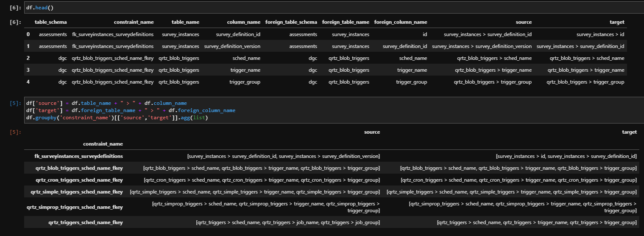Image resolution: width=644 pixels, height=236 pixels.
Task: Click qrtz_triggers_sched_name_fkey row label
Action: click(x=86, y=222)
